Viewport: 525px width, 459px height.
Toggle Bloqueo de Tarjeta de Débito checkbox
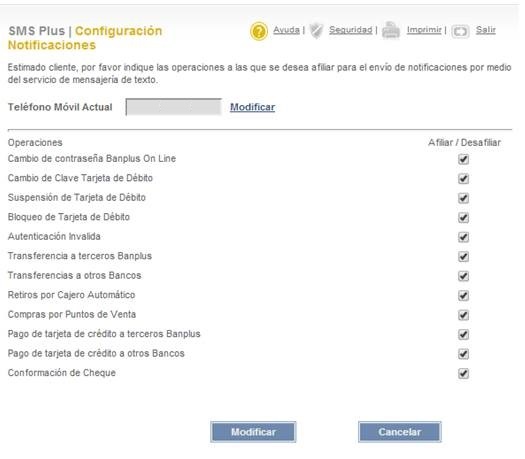(463, 217)
